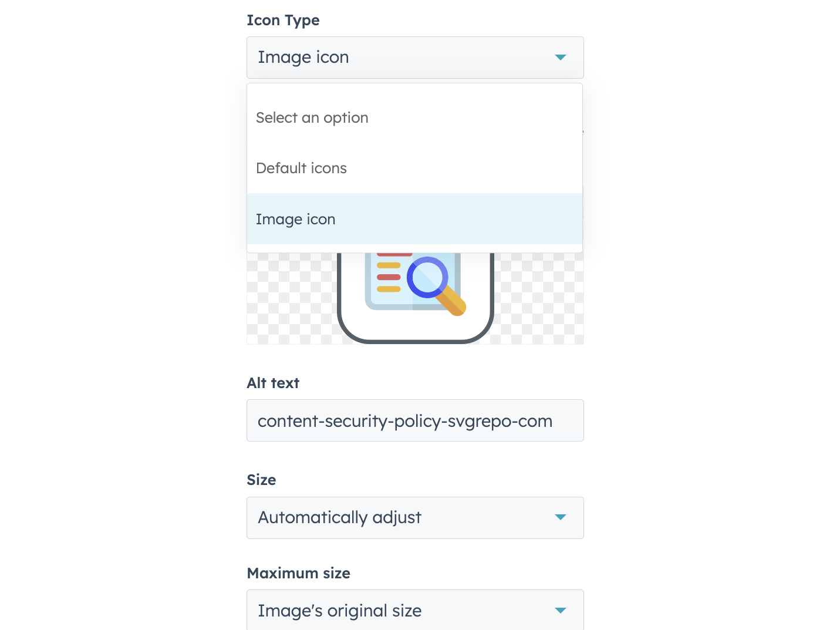840x630 pixels.
Task: Click the Size dropdown chevron arrow
Action: (x=561, y=518)
